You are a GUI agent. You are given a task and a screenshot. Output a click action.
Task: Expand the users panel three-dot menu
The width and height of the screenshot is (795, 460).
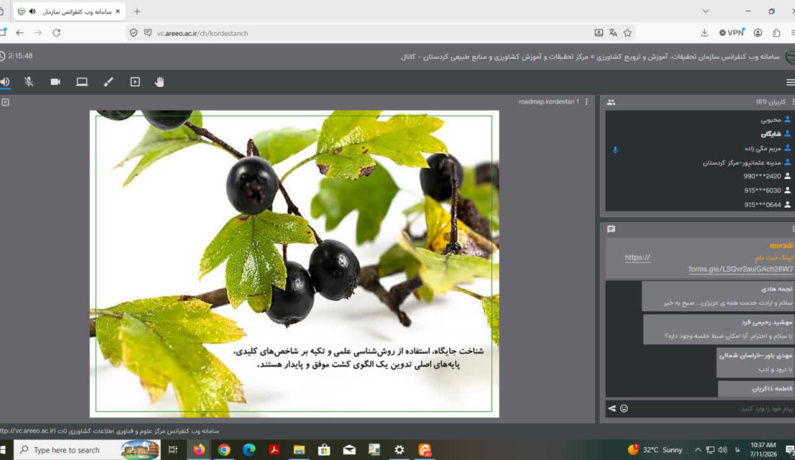793,102
